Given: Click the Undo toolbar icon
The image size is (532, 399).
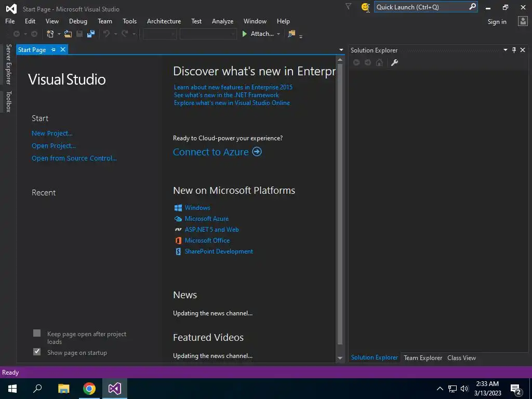Looking at the screenshot, I should 107,34.
